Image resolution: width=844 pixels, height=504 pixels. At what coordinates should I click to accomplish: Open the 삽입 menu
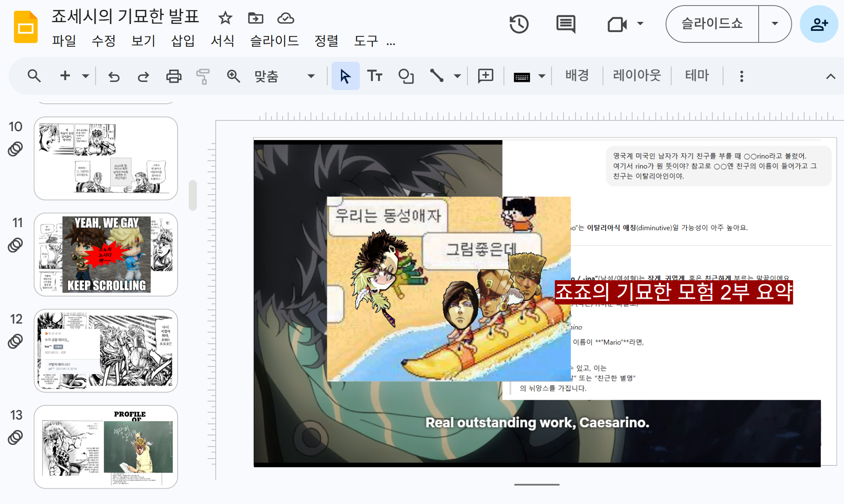(x=183, y=41)
